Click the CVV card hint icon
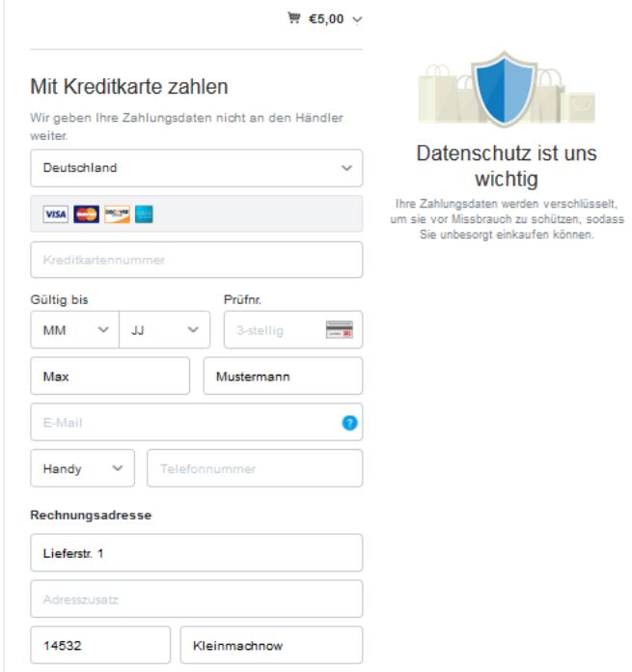The width and height of the screenshot is (632, 672). click(339, 329)
